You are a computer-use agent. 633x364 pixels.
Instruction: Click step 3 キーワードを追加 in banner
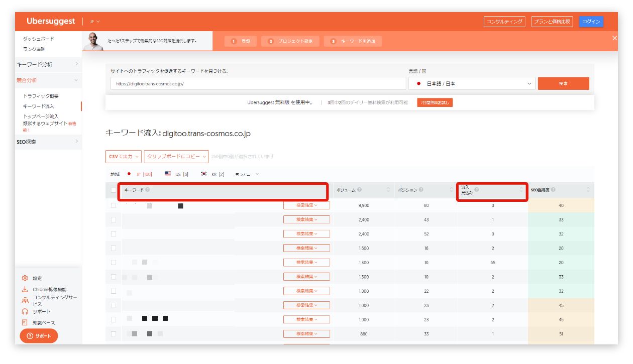pos(353,41)
